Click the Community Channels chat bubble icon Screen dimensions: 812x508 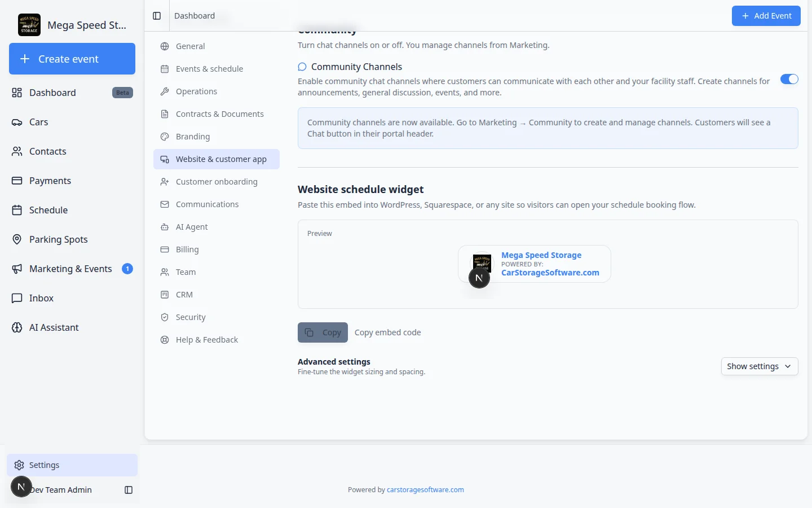pos(302,67)
